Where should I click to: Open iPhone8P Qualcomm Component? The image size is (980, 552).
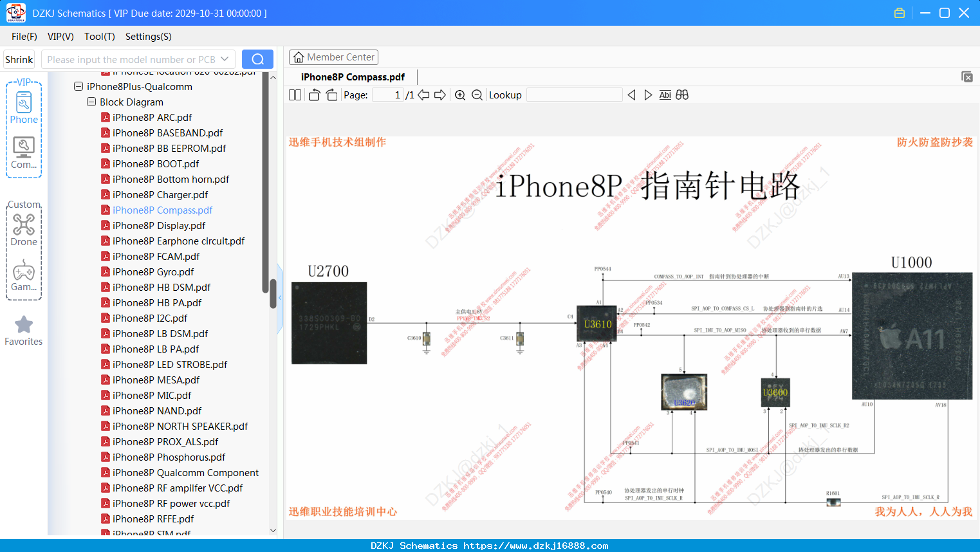pos(185,473)
